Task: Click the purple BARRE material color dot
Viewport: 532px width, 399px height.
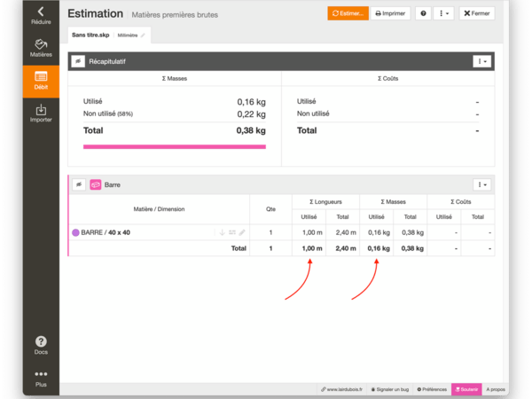Action: point(75,232)
